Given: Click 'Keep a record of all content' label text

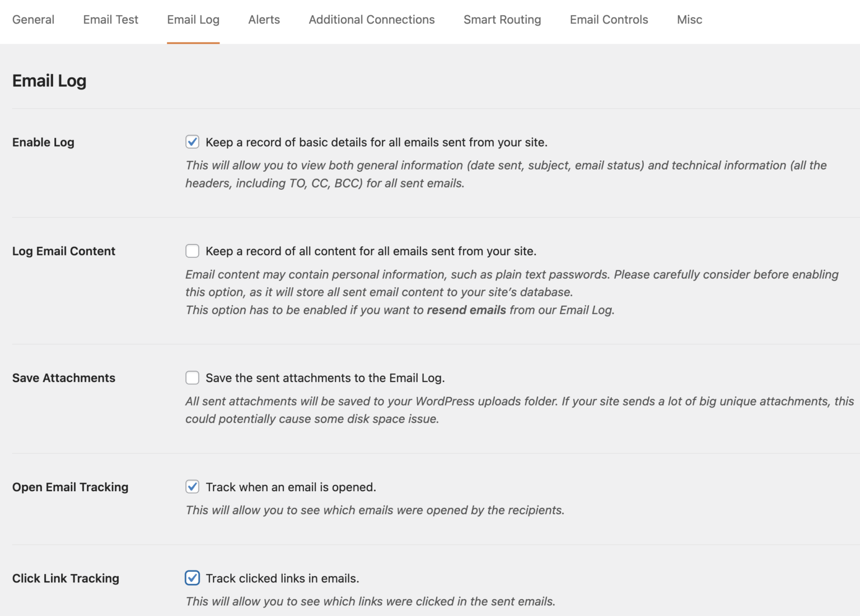Looking at the screenshot, I should (371, 251).
